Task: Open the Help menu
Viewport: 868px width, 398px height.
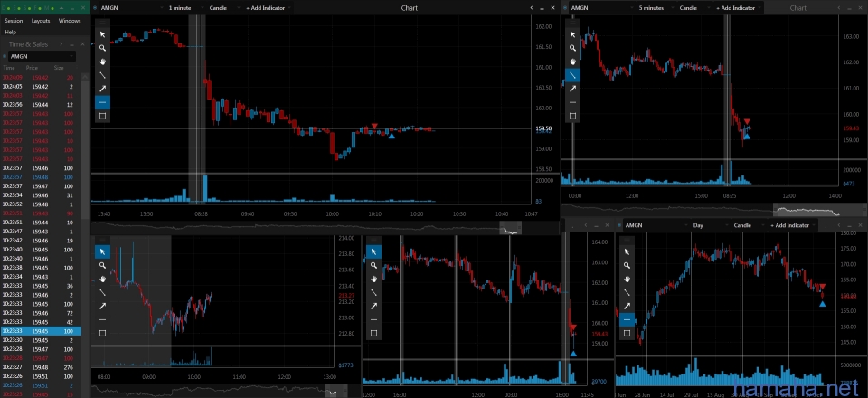Action: coord(11,32)
